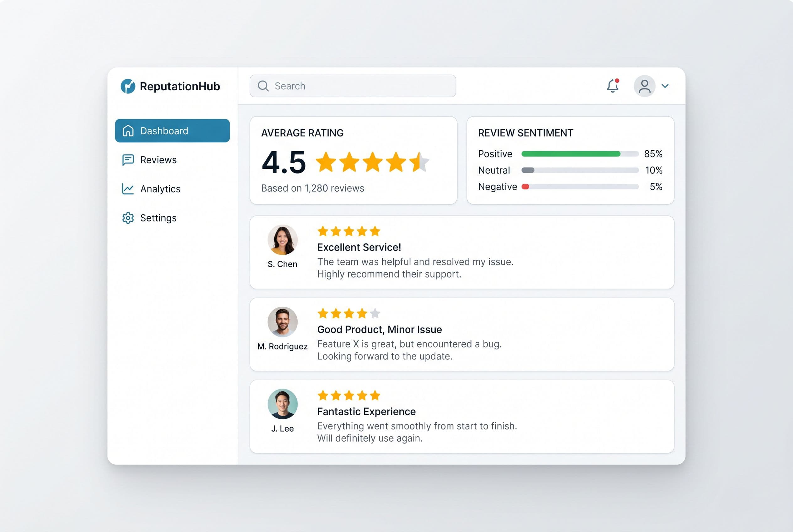The height and width of the screenshot is (532, 793).
Task: Click the ReputationHub brand name
Action: pyautogui.click(x=180, y=86)
